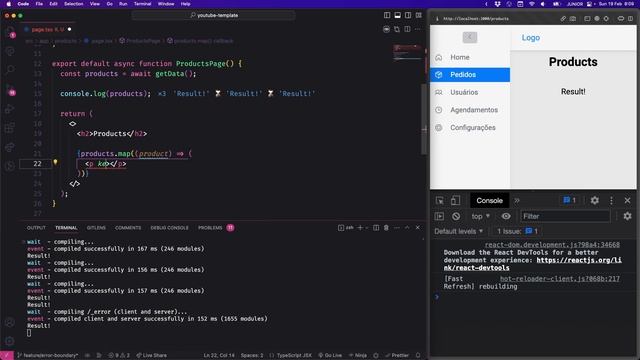The image size is (640, 360).
Task: Click the git branch name in status bar
Action: click(47, 356)
